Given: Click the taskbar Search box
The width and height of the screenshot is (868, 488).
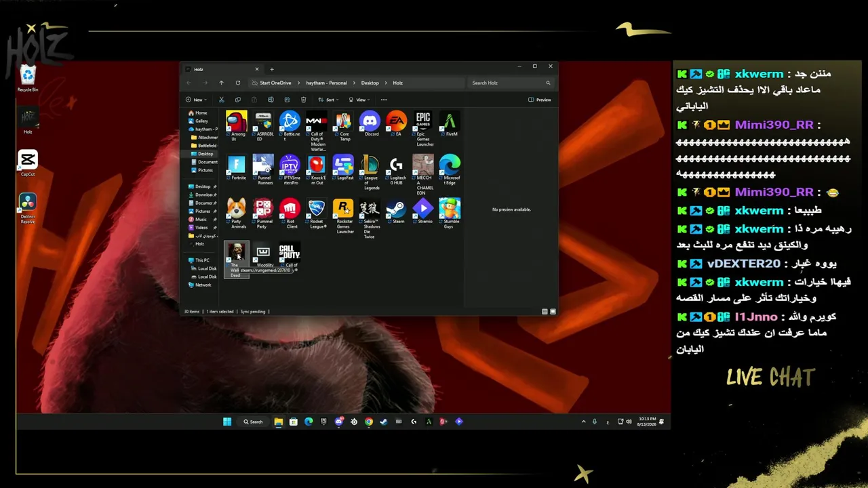Looking at the screenshot, I should coord(254,422).
